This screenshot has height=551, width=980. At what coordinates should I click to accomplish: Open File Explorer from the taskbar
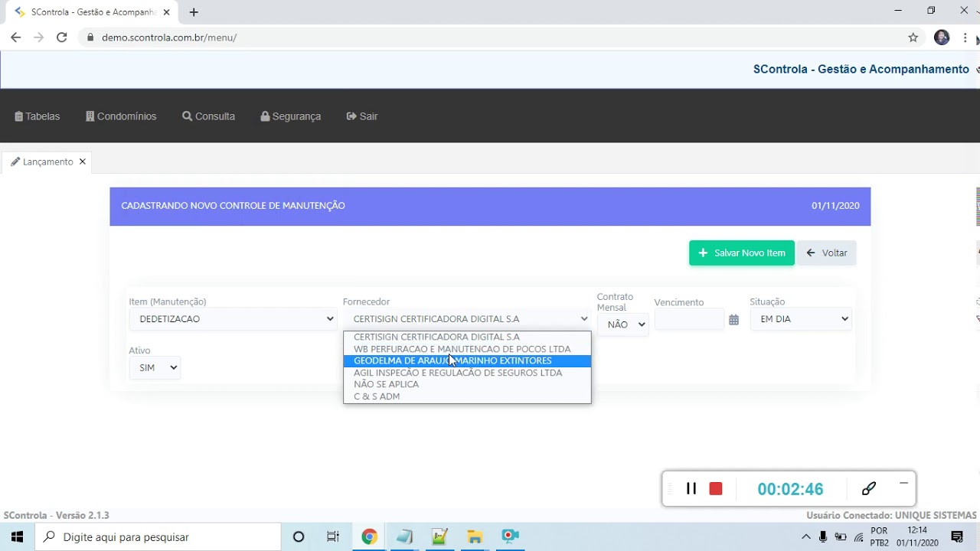coord(475,536)
